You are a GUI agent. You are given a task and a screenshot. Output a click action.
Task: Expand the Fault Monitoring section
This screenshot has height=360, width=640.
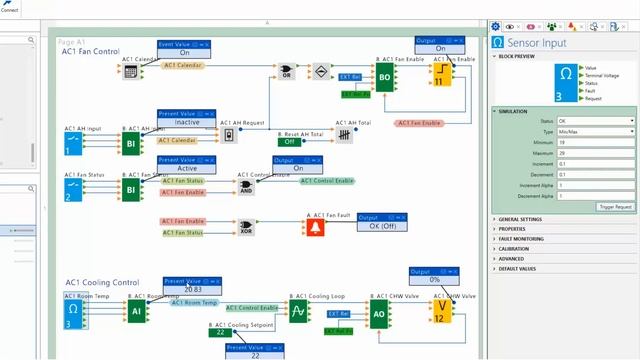(495, 239)
